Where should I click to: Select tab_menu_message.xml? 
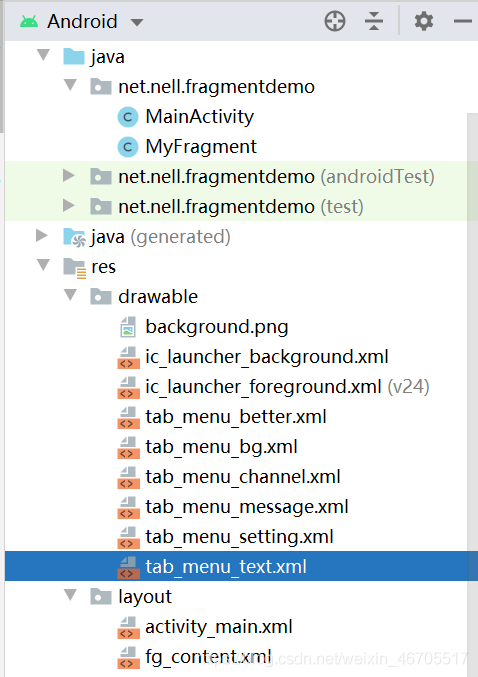[x=247, y=507]
